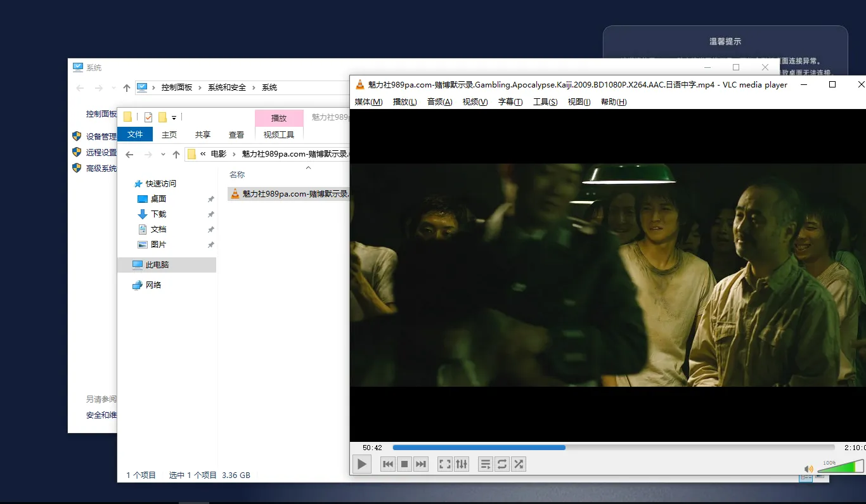
Task: Open the 视图(I) menu in VLC
Action: click(579, 102)
